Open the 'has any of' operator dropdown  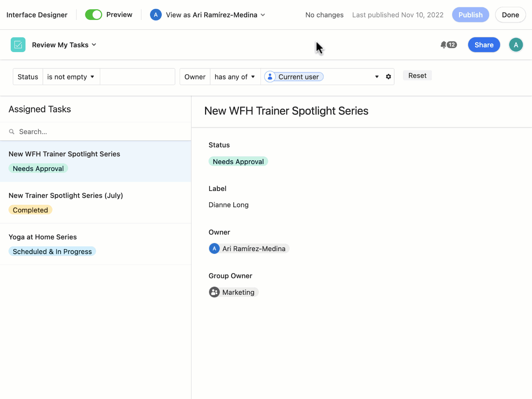coord(235,76)
